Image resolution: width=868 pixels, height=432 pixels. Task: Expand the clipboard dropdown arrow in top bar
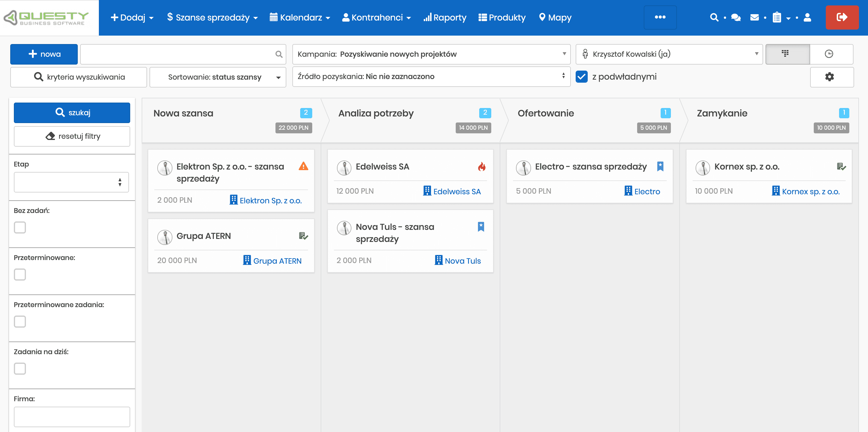[788, 18]
